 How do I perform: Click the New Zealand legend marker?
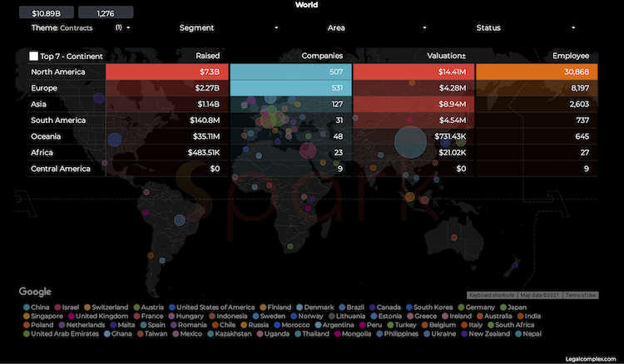[464, 334]
